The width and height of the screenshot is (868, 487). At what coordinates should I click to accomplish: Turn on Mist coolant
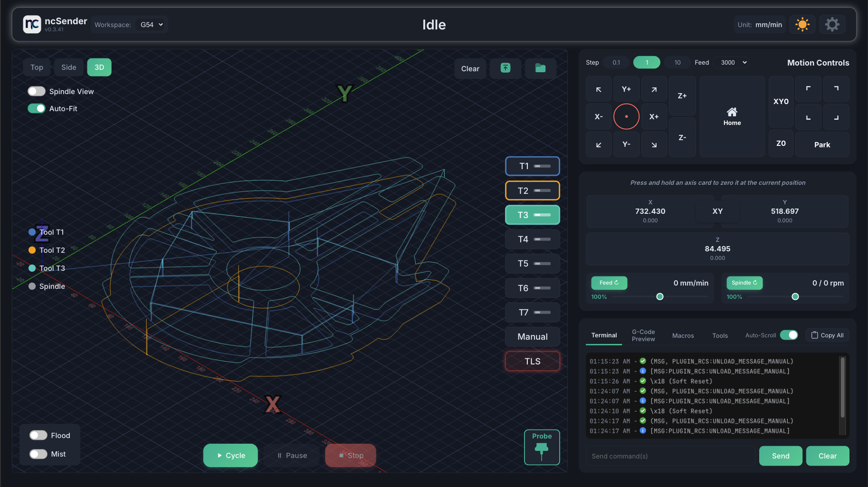coord(38,454)
